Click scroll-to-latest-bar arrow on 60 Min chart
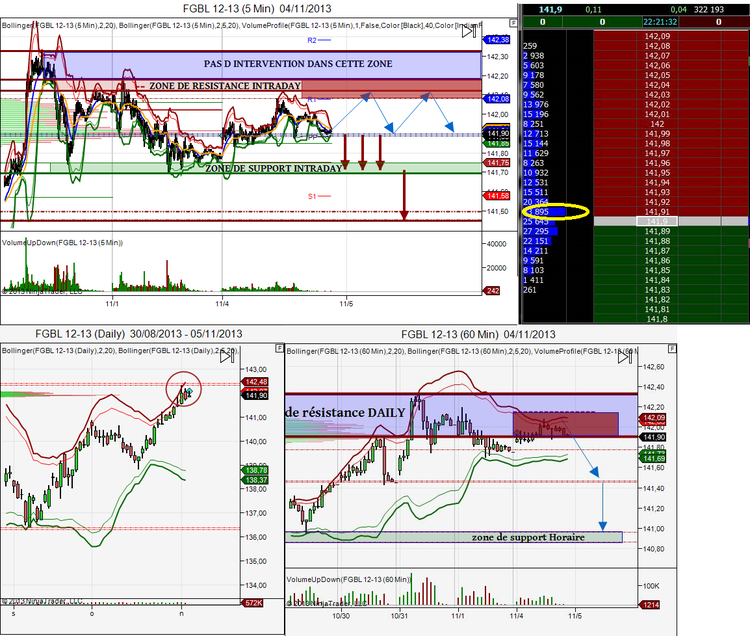The height and width of the screenshot is (636, 750). [625, 357]
